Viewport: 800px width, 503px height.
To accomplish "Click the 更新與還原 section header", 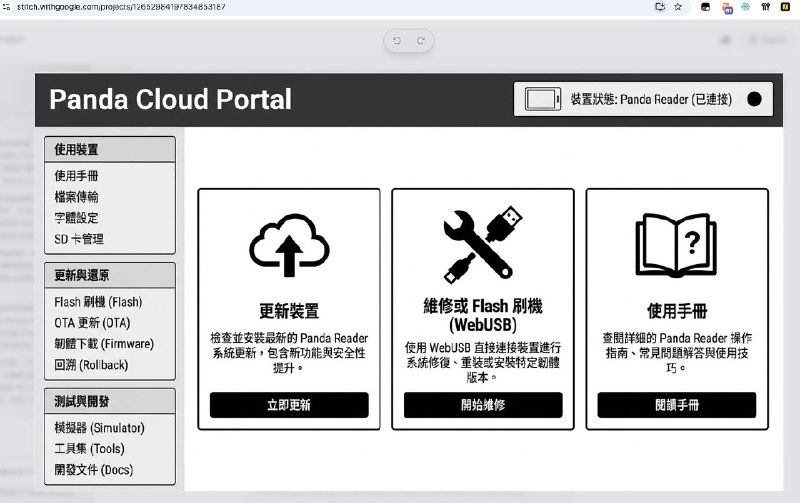I will 110,275.
